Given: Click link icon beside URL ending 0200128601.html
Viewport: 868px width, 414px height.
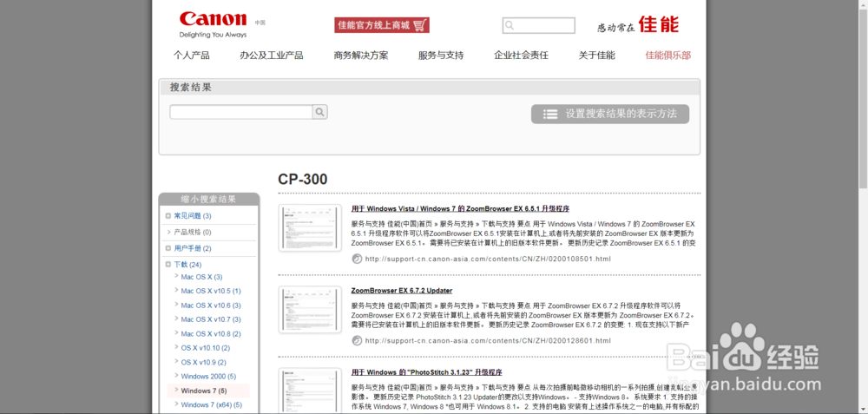Looking at the screenshot, I should coord(357,340).
